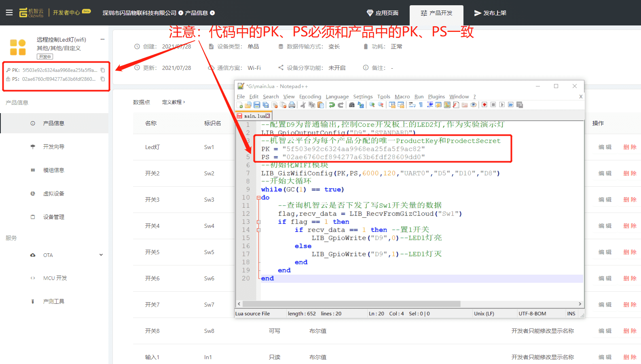Toggle Indent Guide icon in Notepad++ toolbar

click(x=430, y=105)
